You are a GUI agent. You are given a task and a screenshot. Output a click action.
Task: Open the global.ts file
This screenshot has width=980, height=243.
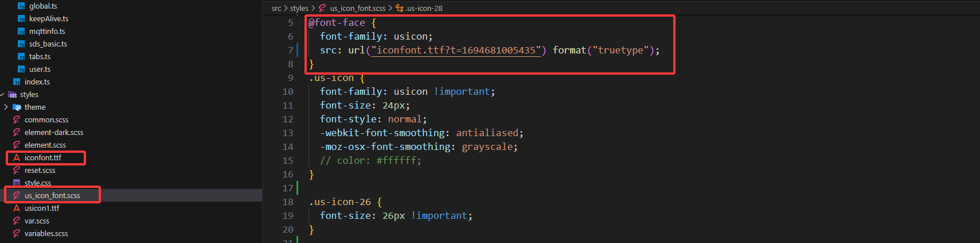tap(43, 6)
